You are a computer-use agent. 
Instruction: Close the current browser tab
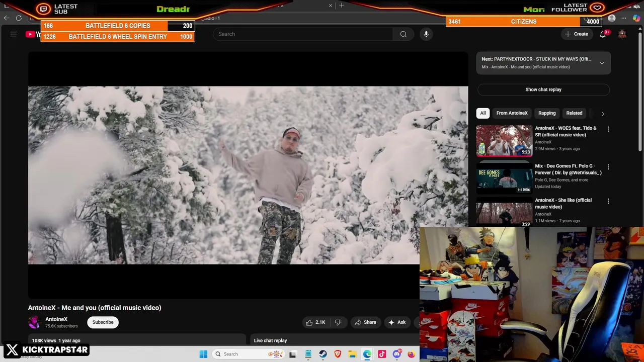tap(331, 6)
